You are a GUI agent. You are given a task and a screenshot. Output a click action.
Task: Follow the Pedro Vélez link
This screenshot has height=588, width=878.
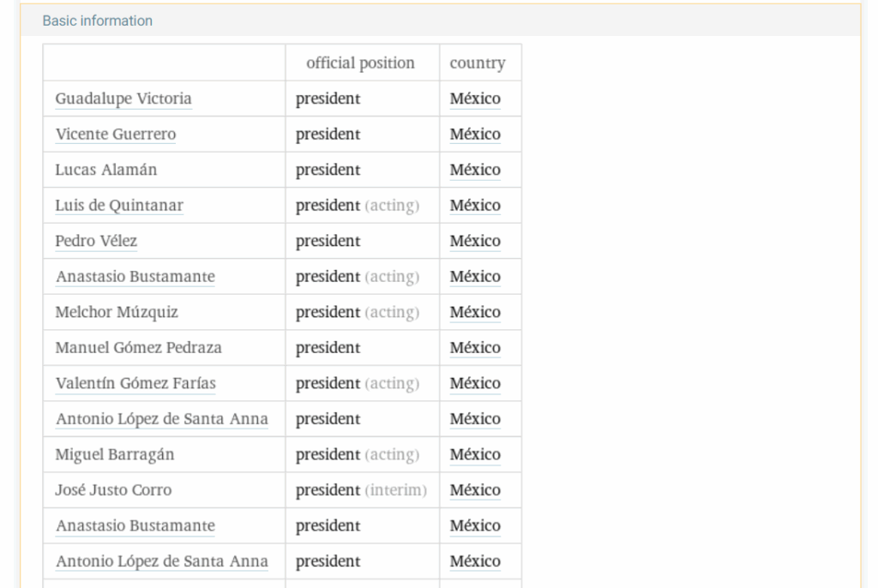96,241
